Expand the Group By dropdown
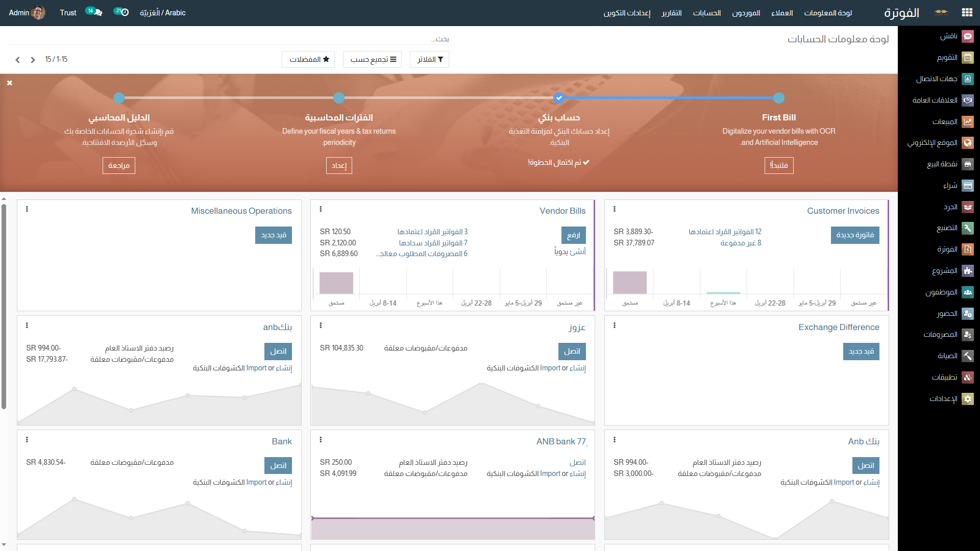 point(373,59)
